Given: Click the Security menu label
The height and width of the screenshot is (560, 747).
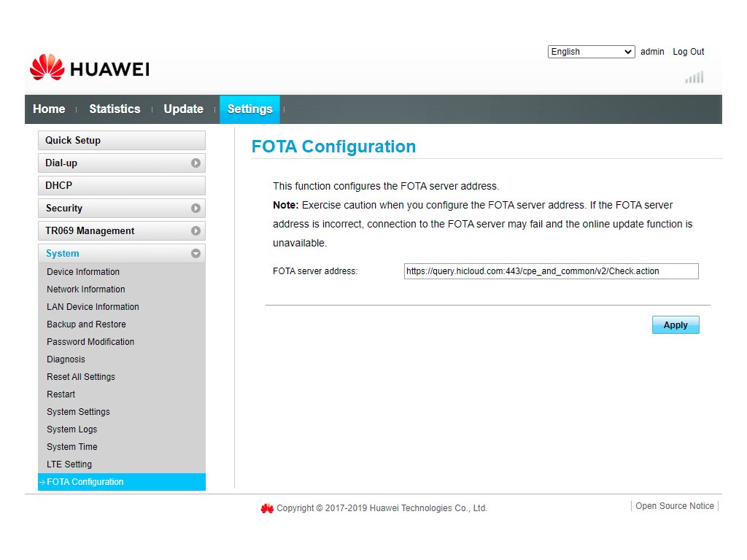Looking at the screenshot, I should point(64,208).
